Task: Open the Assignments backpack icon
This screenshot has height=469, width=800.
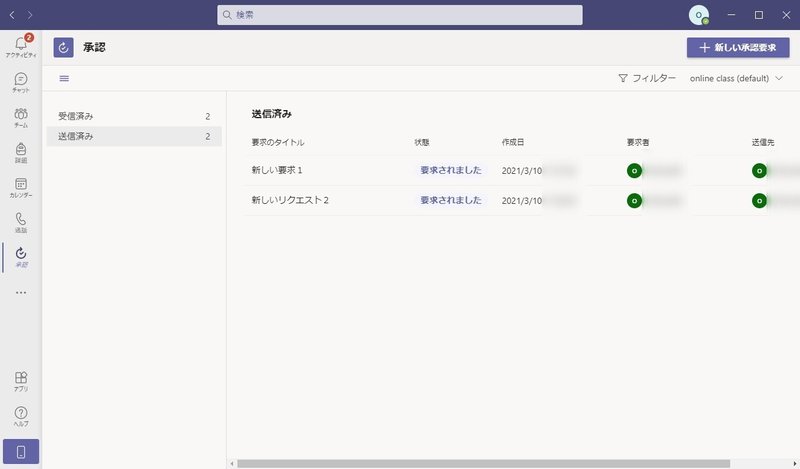Action: click(x=21, y=153)
